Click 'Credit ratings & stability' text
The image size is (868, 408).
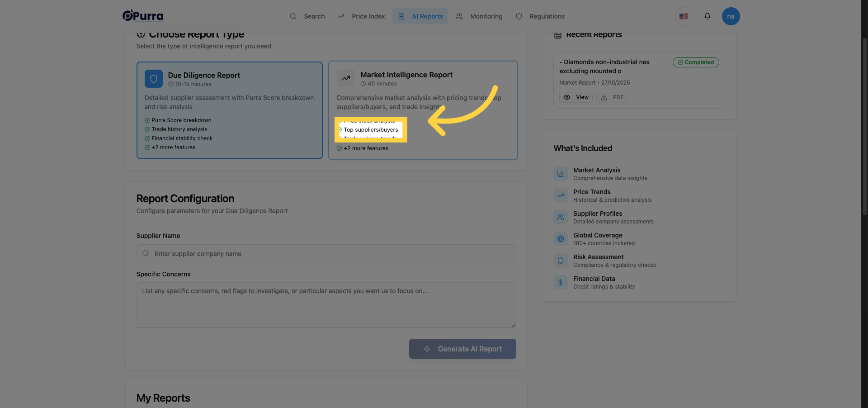tap(604, 287)
